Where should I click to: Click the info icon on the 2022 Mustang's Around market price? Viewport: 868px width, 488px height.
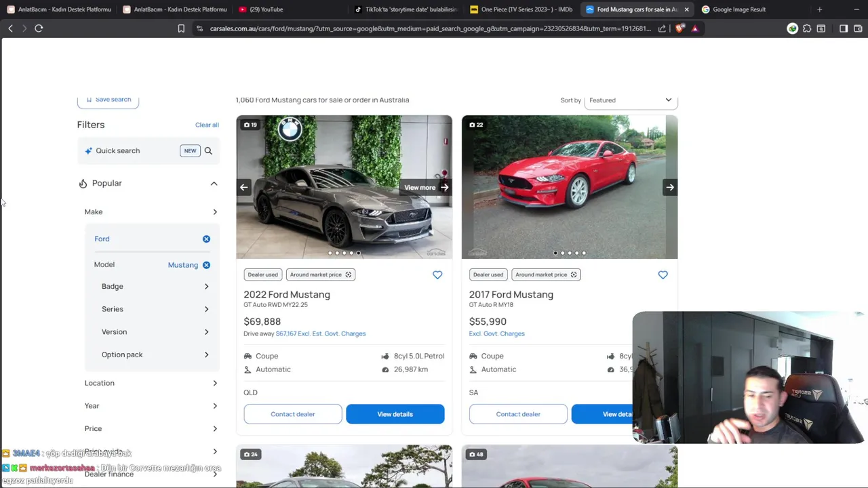pos(349,274)
